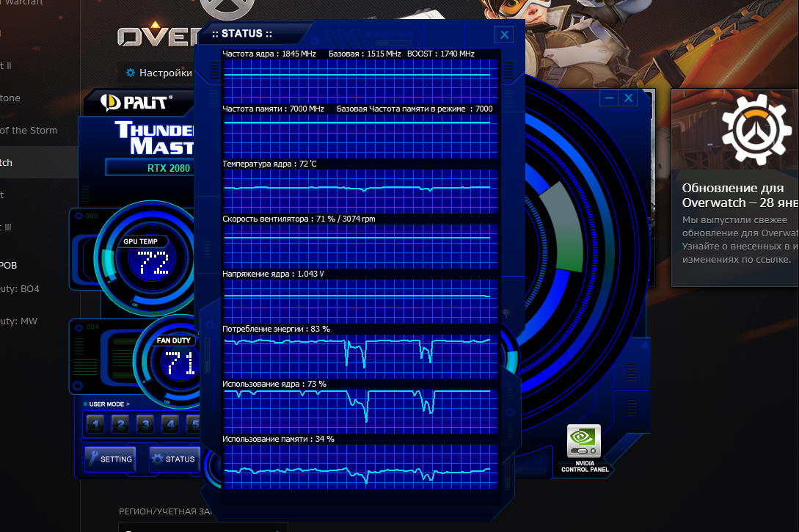Click 'RTX 2080' model label
799x532 pixels.
click(x=168, y=168)
